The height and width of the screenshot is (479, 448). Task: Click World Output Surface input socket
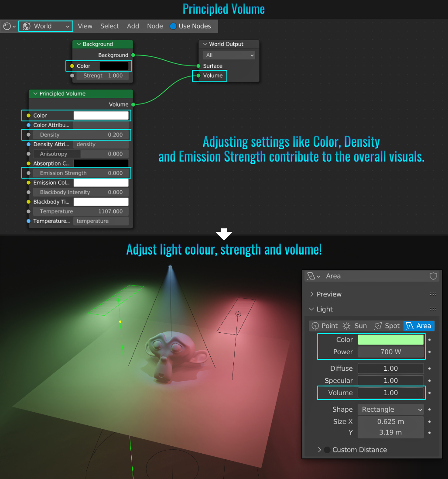[198, 66]
